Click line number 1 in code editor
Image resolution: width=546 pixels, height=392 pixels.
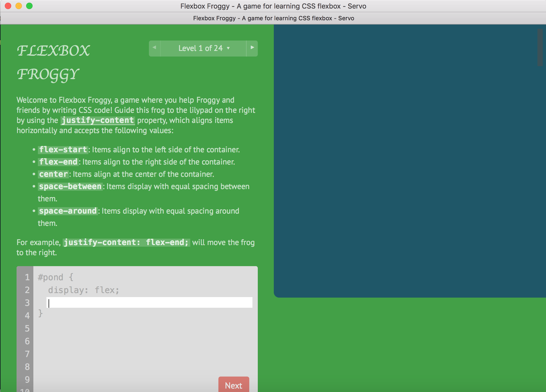tap(27, 277)
